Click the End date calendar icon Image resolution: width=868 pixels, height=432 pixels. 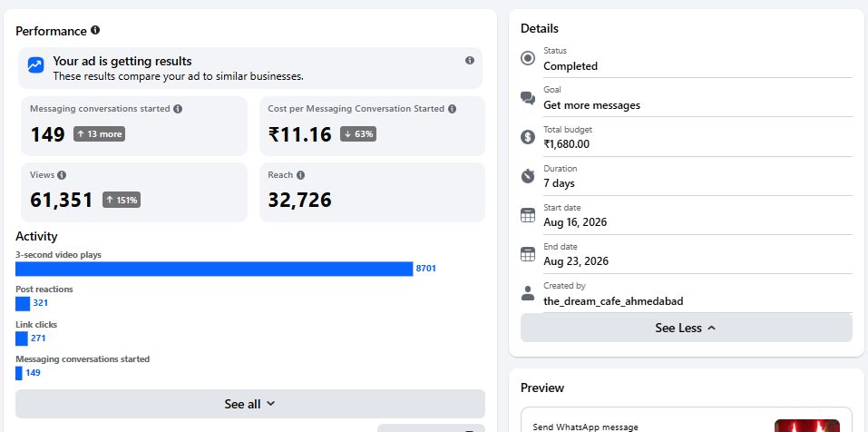click(528, 254)
